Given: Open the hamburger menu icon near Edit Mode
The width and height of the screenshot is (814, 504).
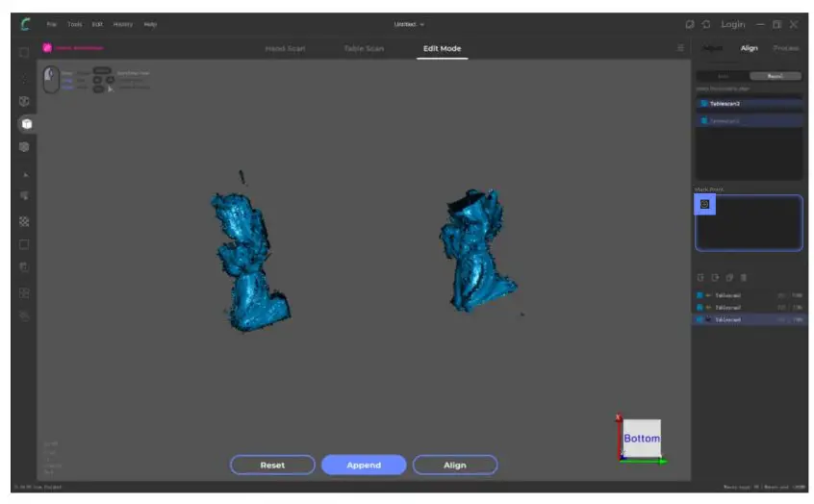Looking at the screenshot, I should pos(680,48).
